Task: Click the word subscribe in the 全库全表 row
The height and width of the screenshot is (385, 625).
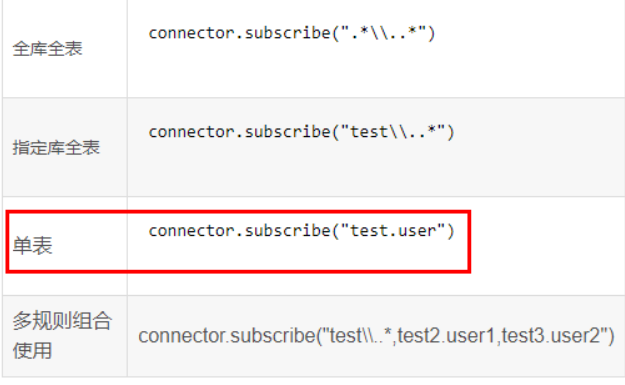Action: click(x=287, y=33)
